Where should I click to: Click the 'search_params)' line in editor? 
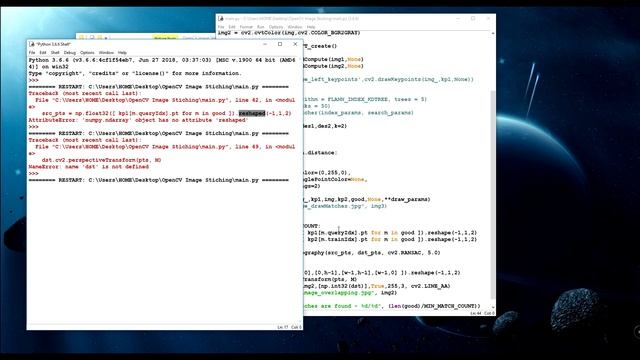click(358, 113)
